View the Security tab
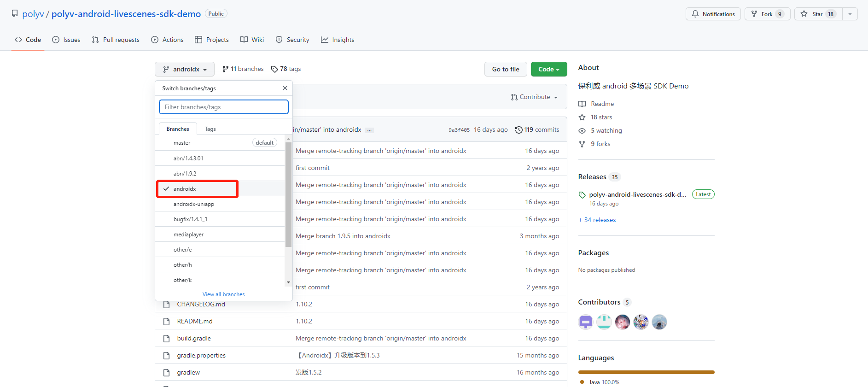This screenshot has height=387, width=868. click(292, 40)
